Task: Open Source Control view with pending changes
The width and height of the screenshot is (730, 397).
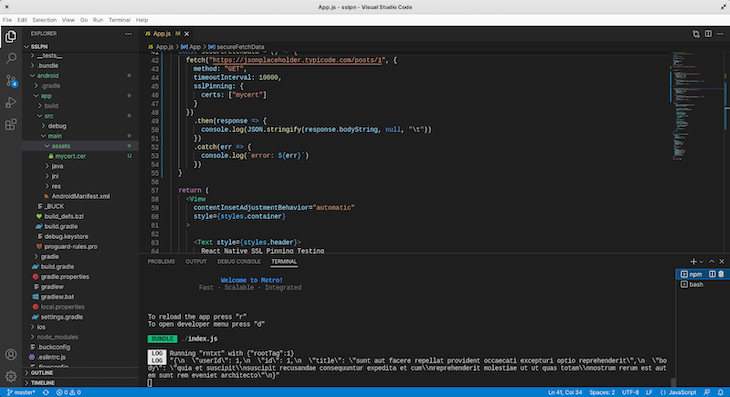Action: point(11,81)
